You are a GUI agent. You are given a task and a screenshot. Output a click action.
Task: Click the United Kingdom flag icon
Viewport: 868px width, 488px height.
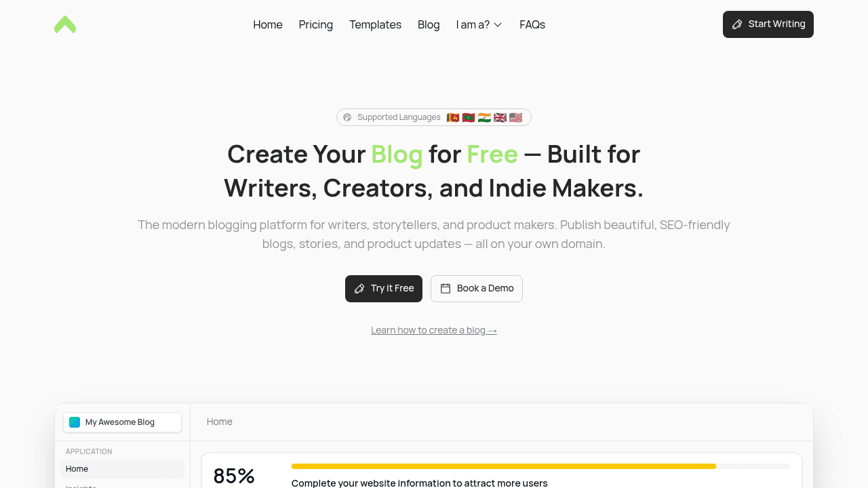[x=500, y=117]
